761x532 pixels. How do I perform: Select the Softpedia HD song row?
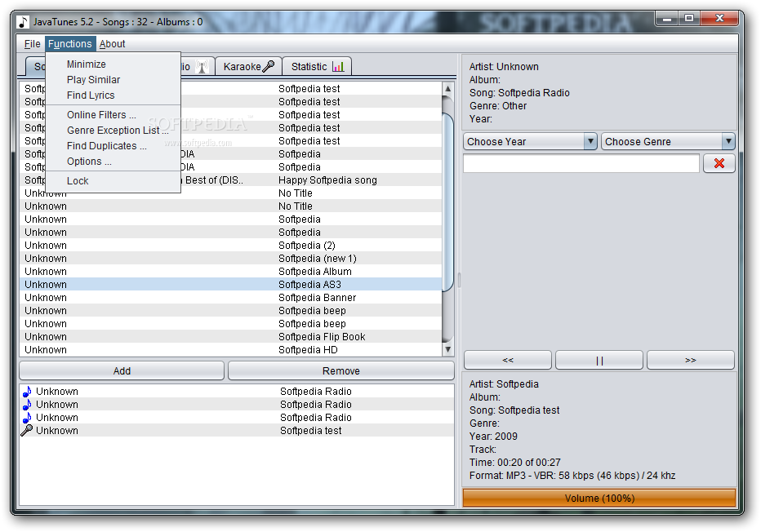coord(231,350)
